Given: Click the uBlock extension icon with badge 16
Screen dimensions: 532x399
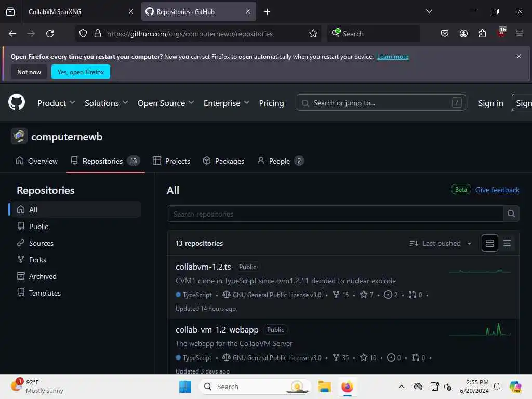Looking at the screenshot, I should pyautogui.click(x=501, y=33).
